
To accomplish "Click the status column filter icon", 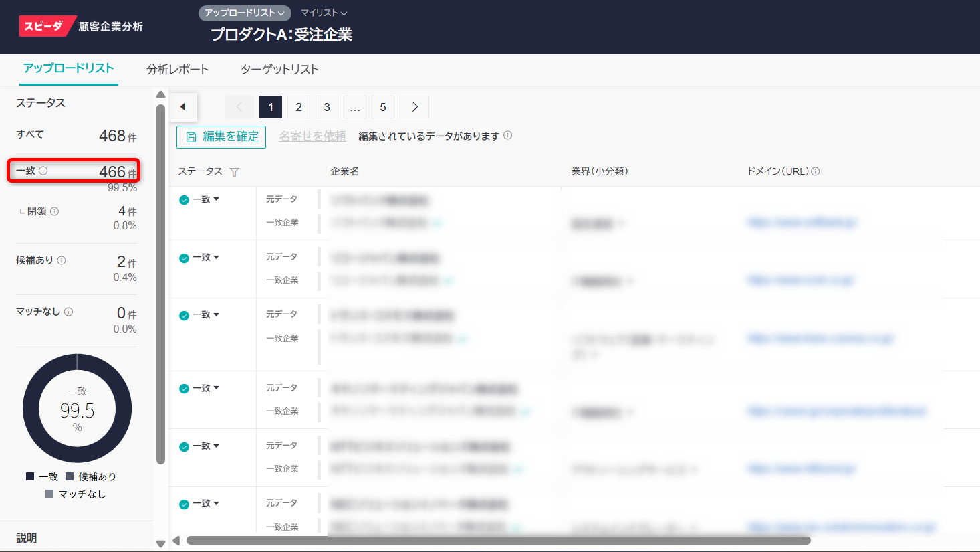I will coord(234,172).
